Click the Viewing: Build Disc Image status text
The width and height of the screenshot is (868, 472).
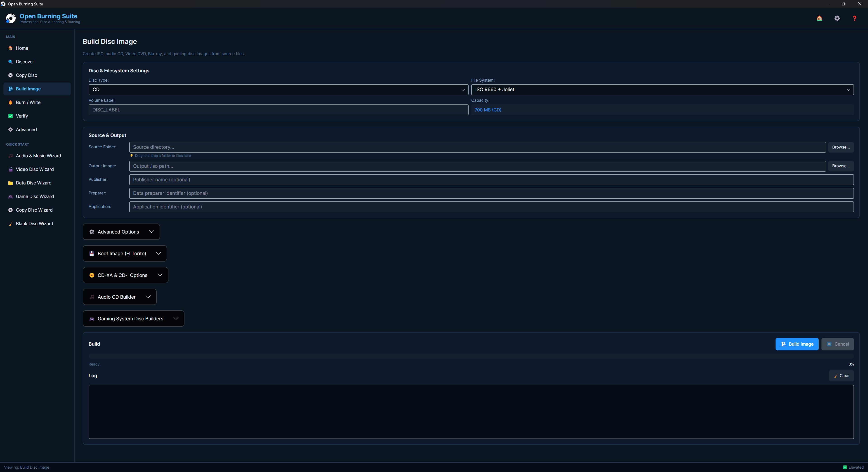tap(27, 467)
